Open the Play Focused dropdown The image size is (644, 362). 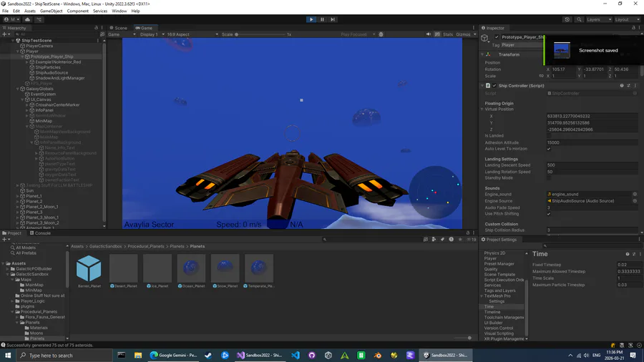point(357,34)
